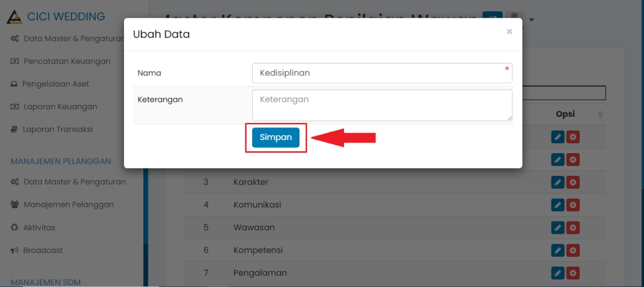Select Pengelolaan Aset in sidebar

56,84
